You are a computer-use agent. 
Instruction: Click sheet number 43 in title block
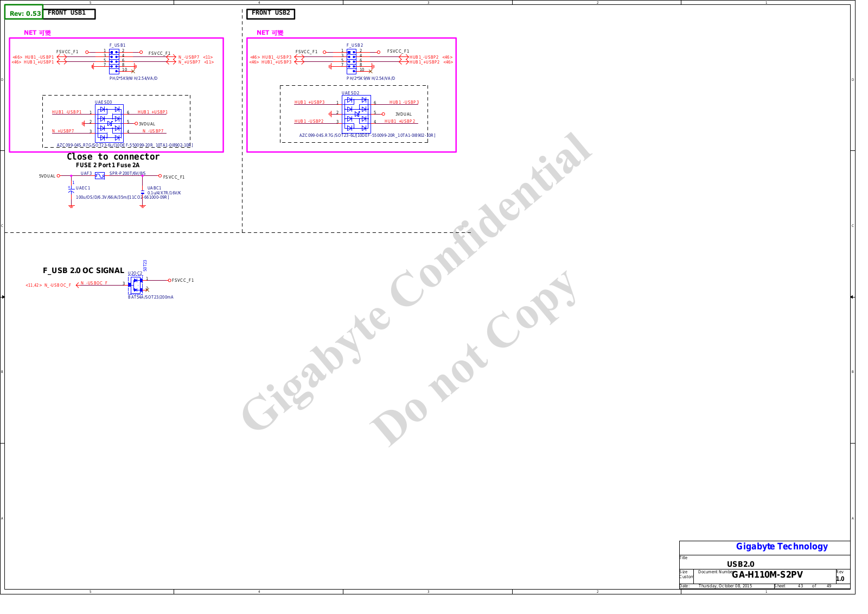click(800, 586)
